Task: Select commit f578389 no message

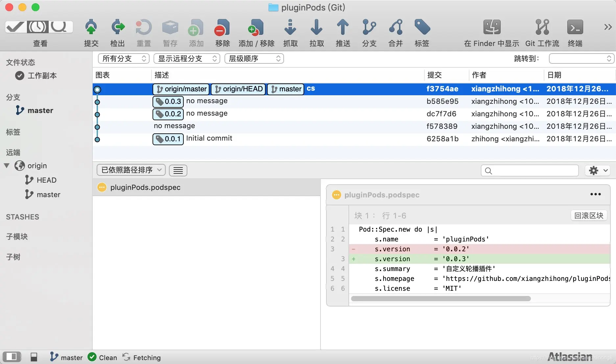Action: tap(354, 126)
